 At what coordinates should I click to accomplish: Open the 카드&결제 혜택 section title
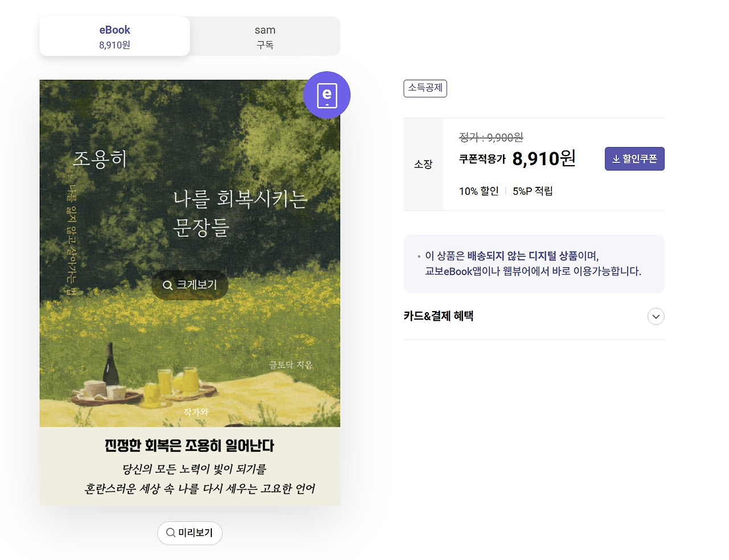[x=439, y=316]
